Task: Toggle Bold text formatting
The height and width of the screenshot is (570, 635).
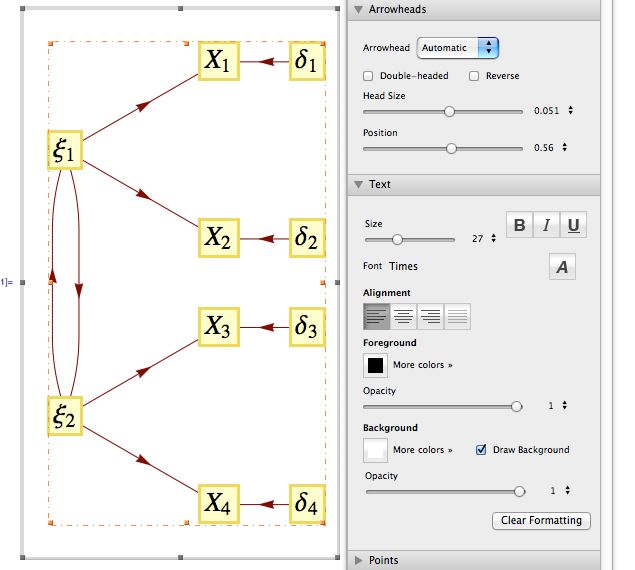Action: tap(520, 224)
